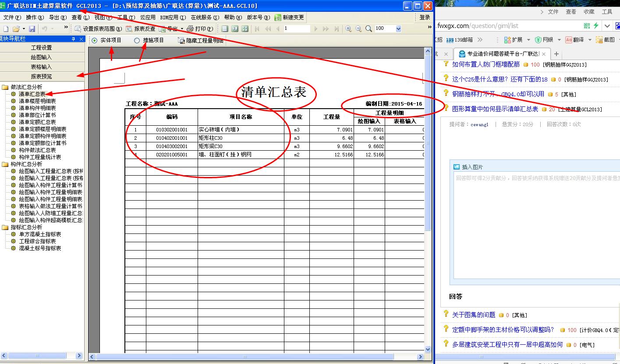Open 表格输入 navigation section

click(42, 67)
